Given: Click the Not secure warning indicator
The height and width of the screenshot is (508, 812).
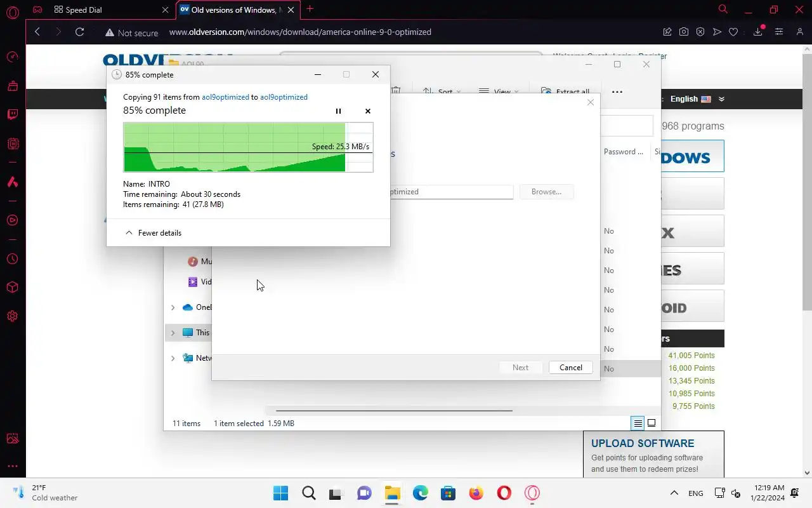Looking at the screenshot, I should point(132,32).
